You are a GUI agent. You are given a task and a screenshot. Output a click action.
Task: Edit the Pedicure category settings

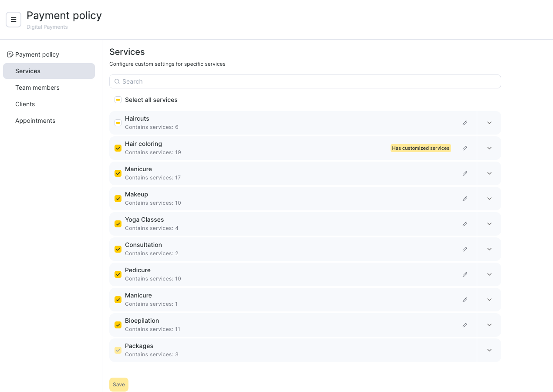pos(465,274)
